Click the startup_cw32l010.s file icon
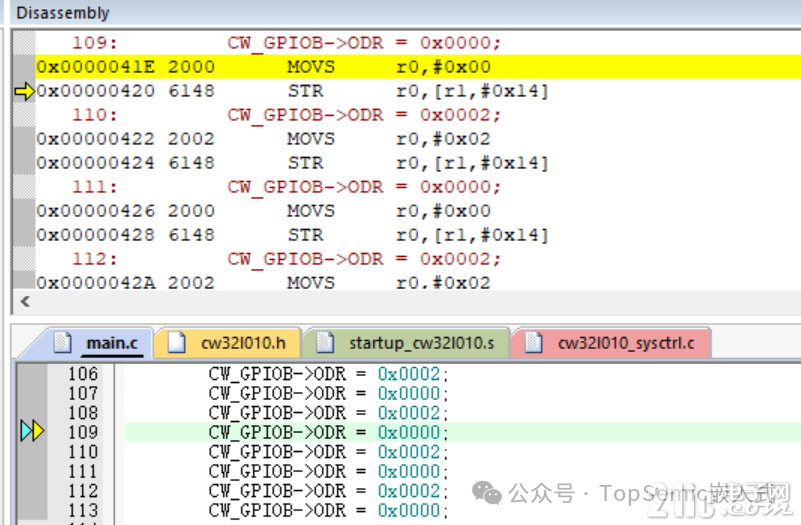 coord(325,342)
